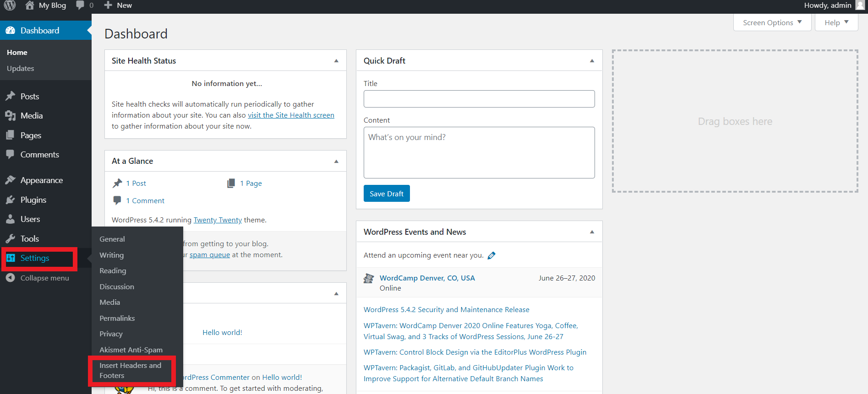
Task: Click the Collapse menu label
Action: click(45, 278)
